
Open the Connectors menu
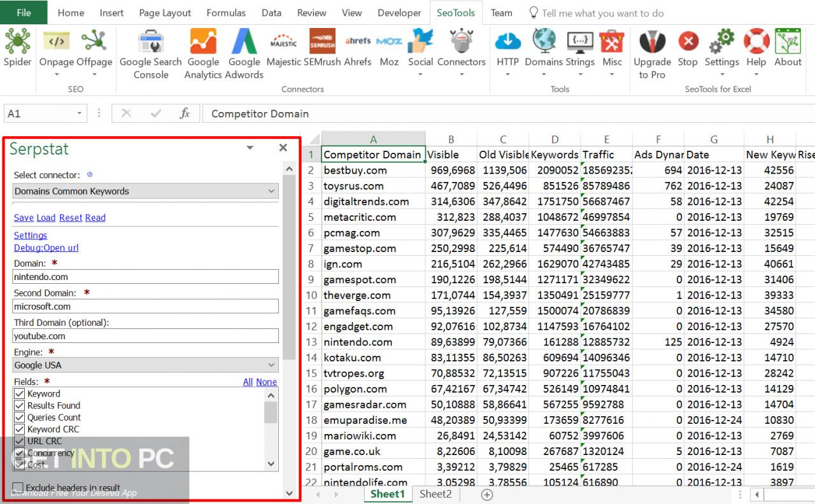[462, 53]
